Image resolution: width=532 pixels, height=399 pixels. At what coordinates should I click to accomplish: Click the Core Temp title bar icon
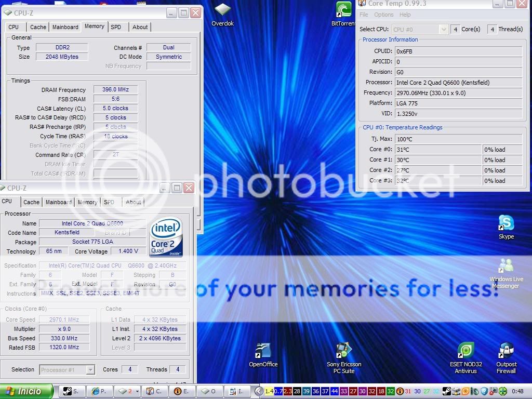[362, 4]
